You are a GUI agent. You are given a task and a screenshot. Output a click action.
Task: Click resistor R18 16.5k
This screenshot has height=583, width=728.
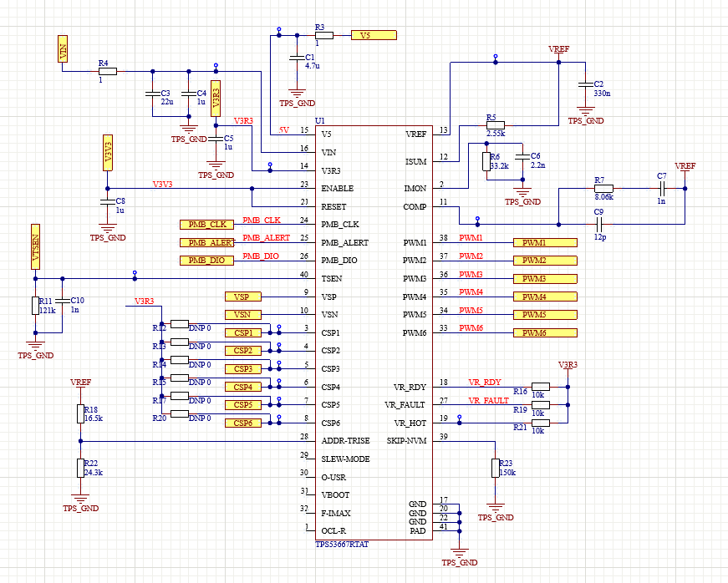(x=81, y=413)
